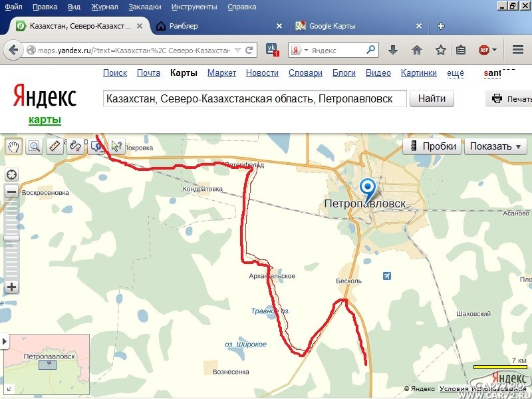Select the zoom-to-area magnifier tool
The width and height of the screenshot is (532, 399).
coord(34,146)
